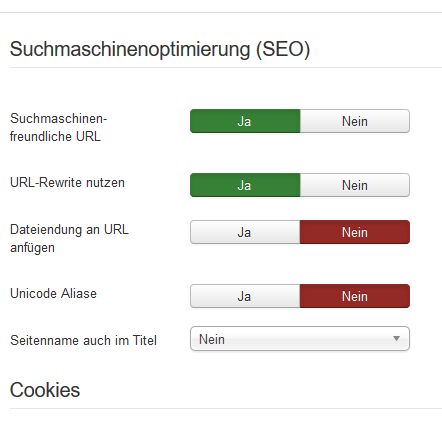Click divider line below SEO heading
Image resolution: width=442 pixels, height=428 pixels.
226,68
